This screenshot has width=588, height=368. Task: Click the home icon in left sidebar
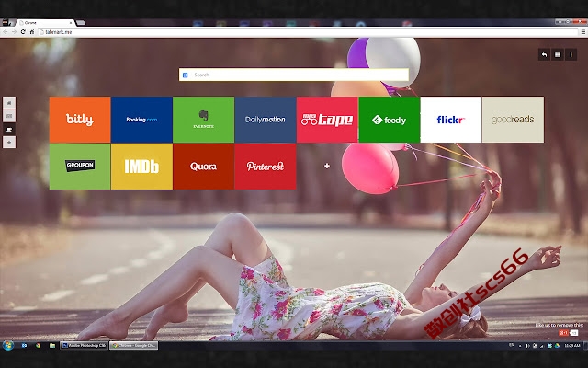click(x=9, y=102)
